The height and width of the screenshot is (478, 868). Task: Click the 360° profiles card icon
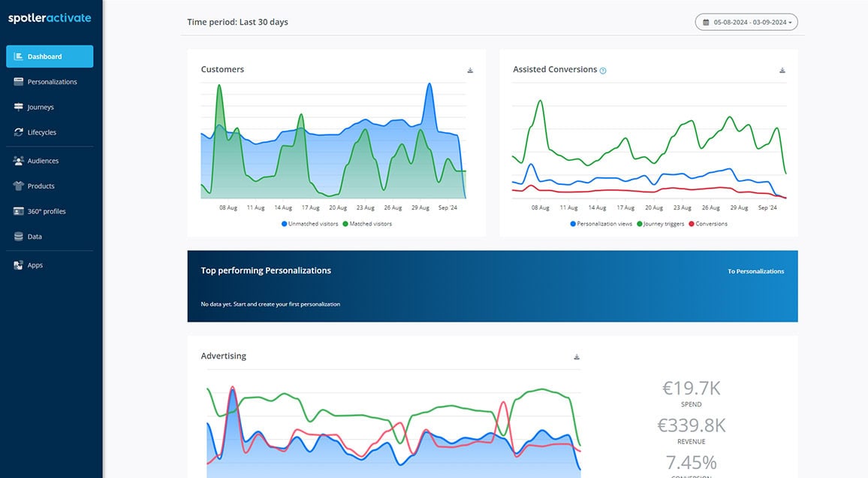click(19, 211)
